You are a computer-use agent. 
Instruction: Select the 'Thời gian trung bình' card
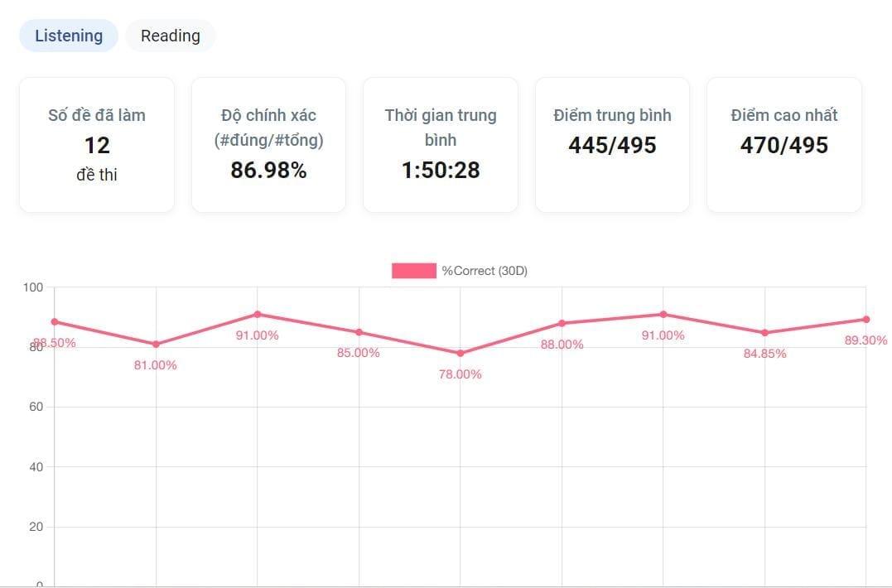coord(441,145)
